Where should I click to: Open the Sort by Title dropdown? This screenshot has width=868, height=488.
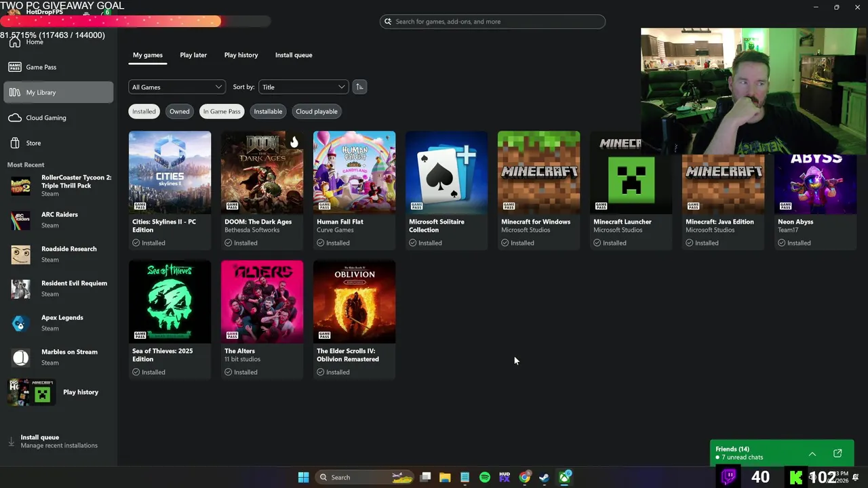(303, 87)
